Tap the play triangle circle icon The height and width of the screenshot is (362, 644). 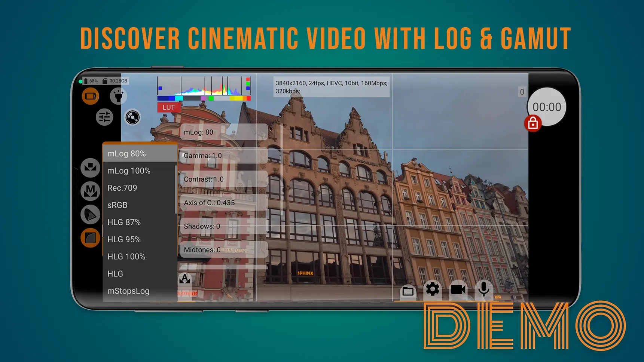point(90,215)
